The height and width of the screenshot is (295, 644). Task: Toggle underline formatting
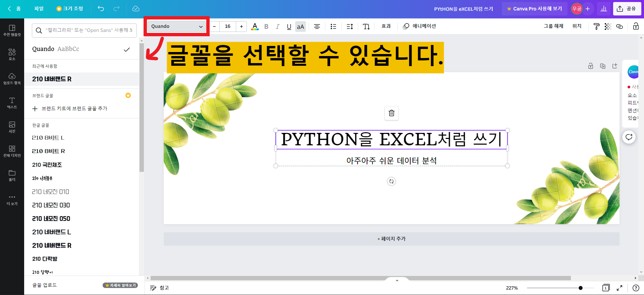[x=289, y=27]
